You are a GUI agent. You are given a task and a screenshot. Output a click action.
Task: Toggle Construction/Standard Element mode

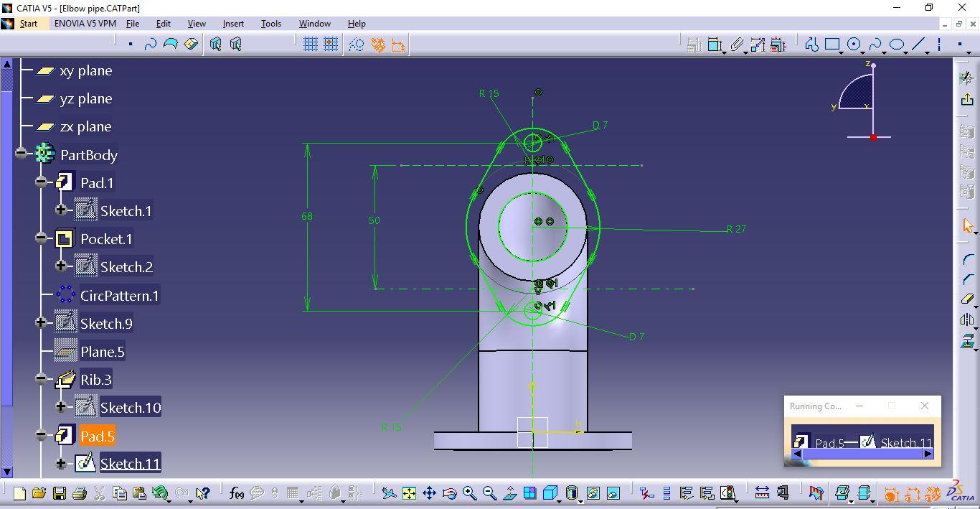pos(357,45)
